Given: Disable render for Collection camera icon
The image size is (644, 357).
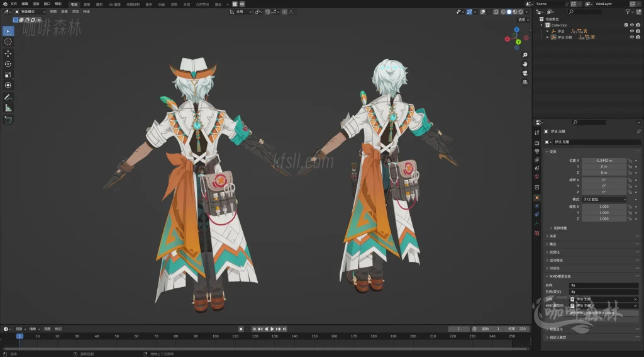Looking at the screenshot, I should [x=638, y=25].
